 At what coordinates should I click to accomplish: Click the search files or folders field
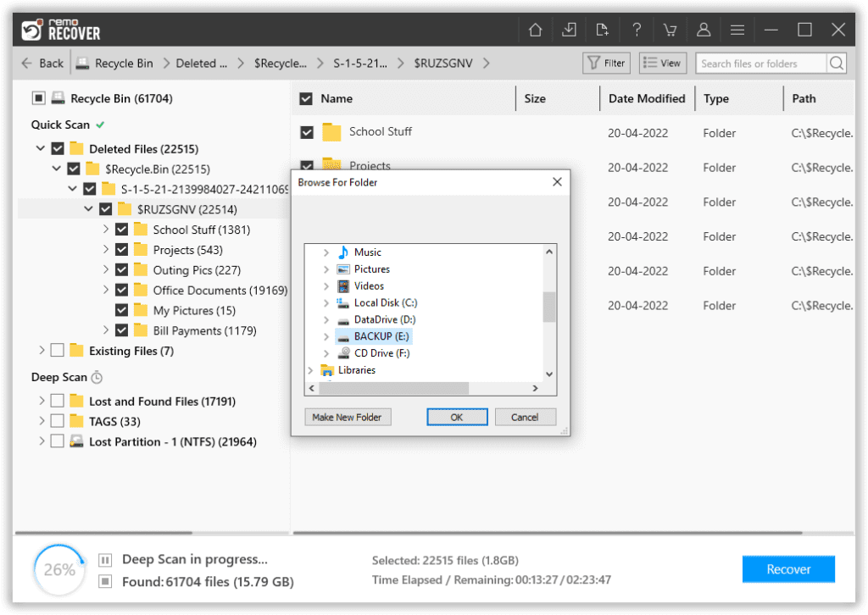[x=760, y=63]
